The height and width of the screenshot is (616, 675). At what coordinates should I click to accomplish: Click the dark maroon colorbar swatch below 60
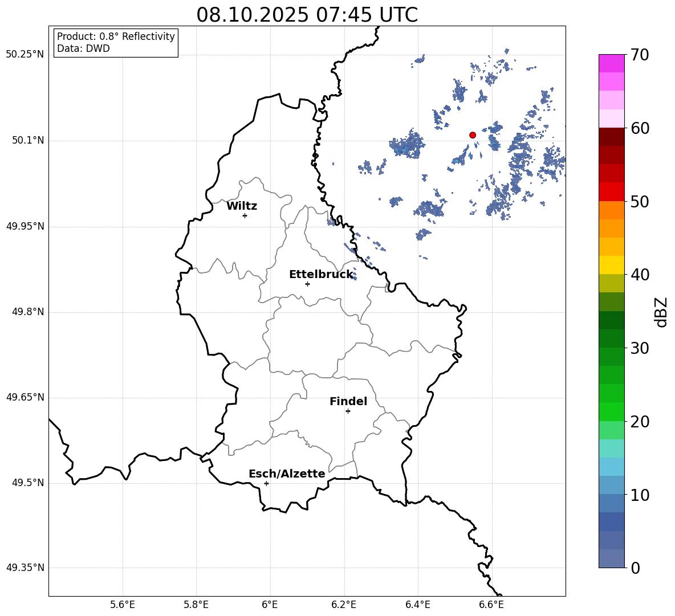(x=612, y=136)
